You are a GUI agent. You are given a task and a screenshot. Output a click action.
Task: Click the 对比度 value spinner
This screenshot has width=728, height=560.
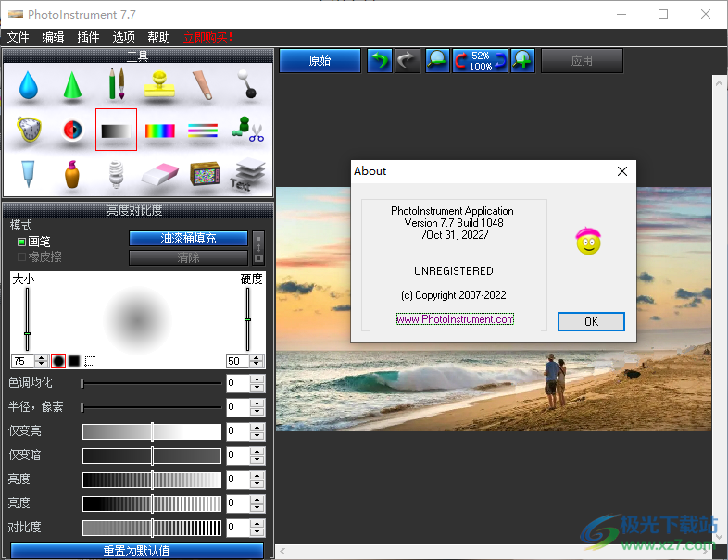(x=257, y=528)
